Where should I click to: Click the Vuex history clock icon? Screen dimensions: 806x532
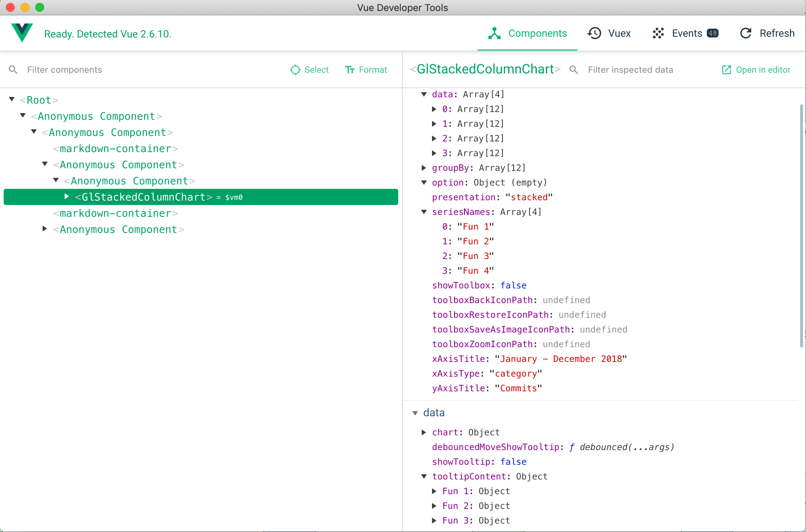[x=594, y=33]
